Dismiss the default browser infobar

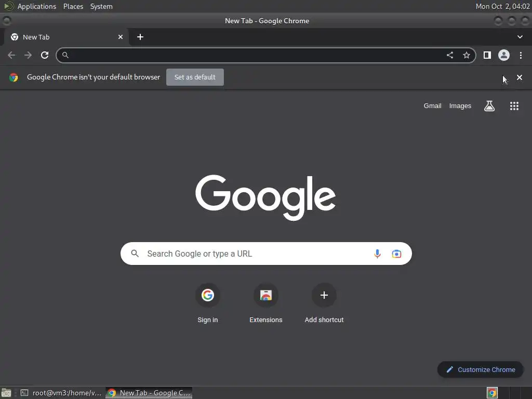tap(520, 77)
